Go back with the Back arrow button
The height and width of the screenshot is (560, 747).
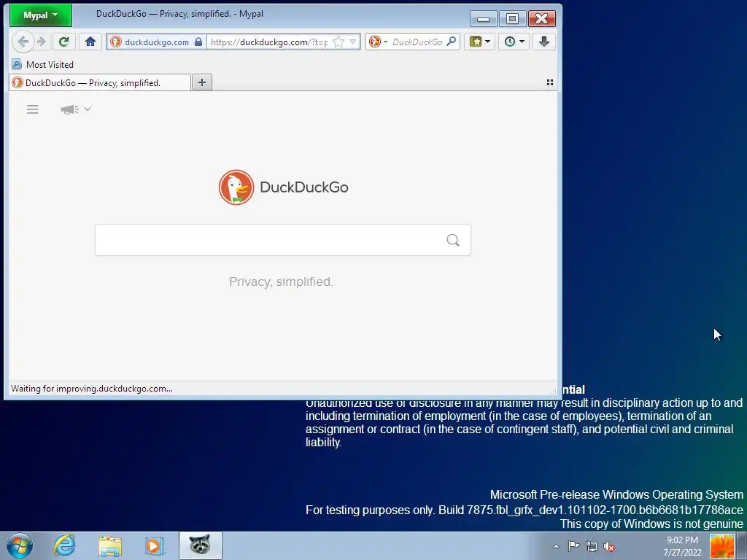pos(23,42)
